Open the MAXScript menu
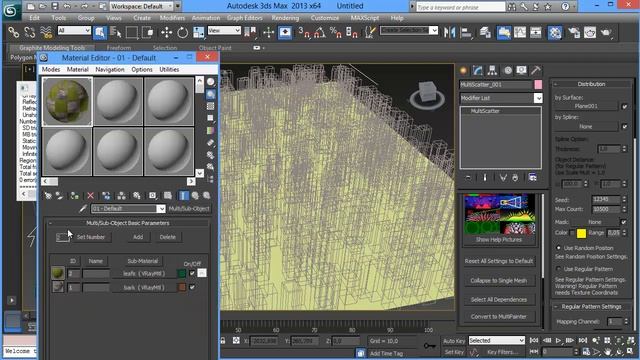The image size is (640, 360). [x=364, y=18]
